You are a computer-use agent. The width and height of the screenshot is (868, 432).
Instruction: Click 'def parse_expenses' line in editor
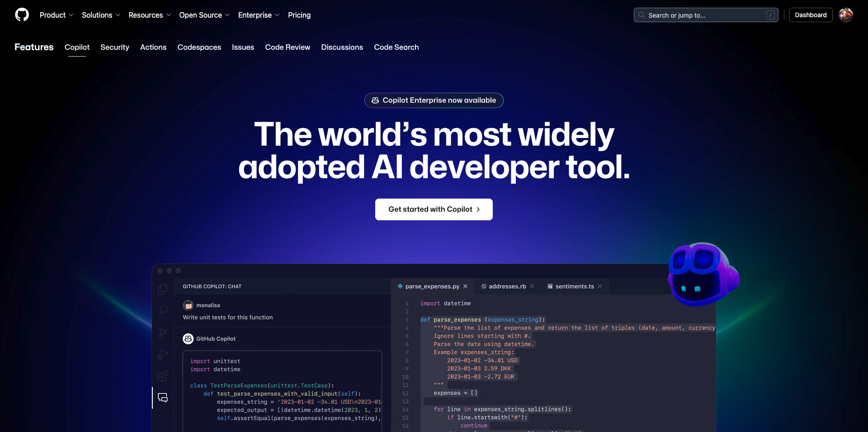[x=483, y=320]
